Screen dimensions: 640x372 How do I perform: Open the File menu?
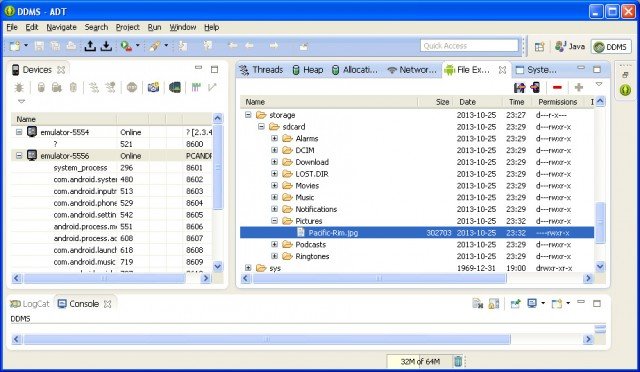(12, 27)
